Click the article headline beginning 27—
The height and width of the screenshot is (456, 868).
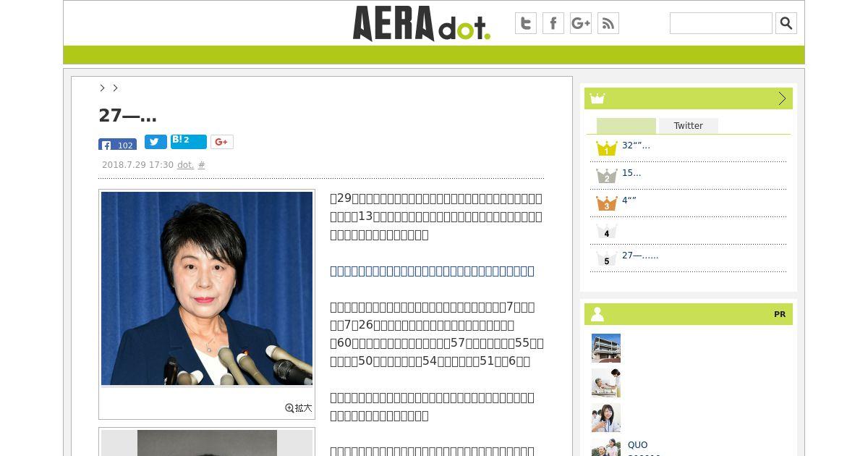[128, 116]
